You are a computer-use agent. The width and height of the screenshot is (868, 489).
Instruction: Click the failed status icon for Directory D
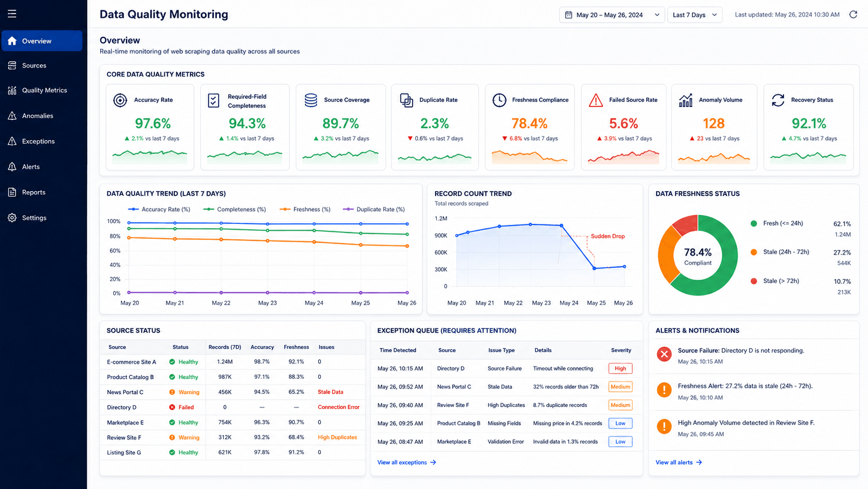pyautogui.click(x=172, y=407)
